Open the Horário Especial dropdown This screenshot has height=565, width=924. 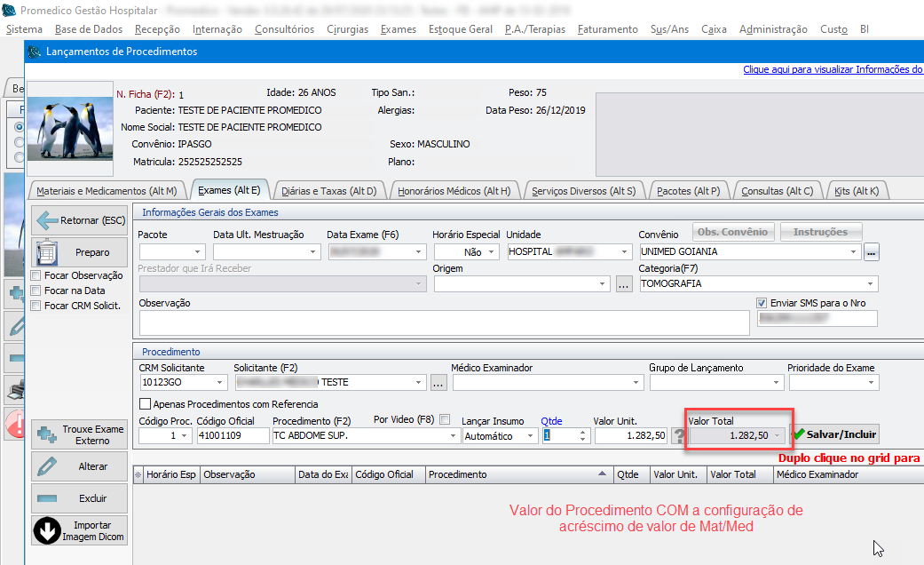[492, 252]
